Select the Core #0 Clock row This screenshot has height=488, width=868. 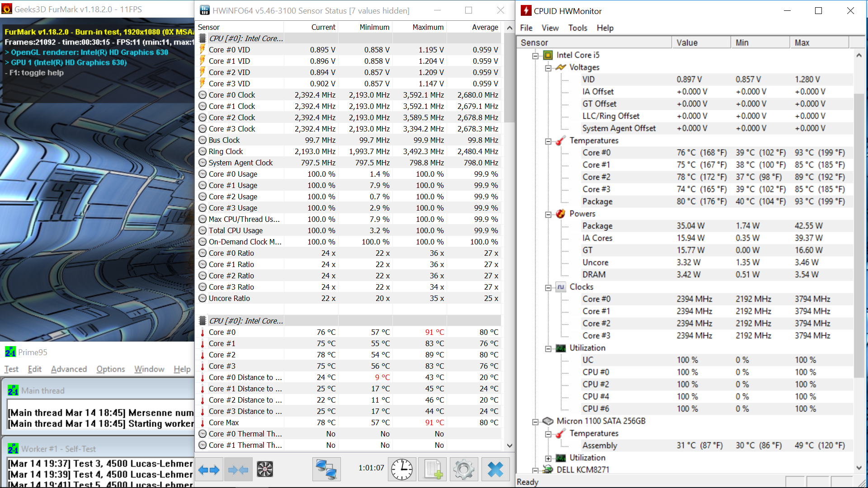pyautogui.click(x=349, y=95)
